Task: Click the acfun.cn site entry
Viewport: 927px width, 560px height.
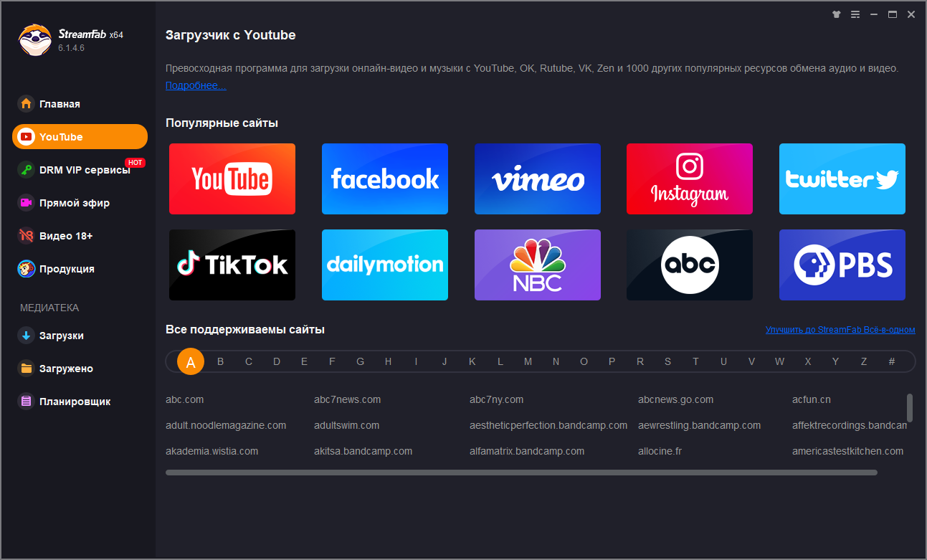Action: (812, 399)
